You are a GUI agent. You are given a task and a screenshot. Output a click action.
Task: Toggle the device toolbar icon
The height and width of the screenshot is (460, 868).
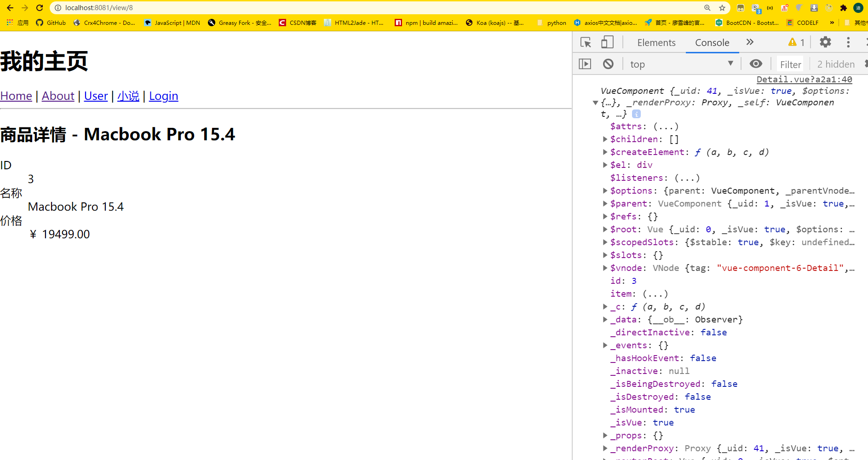(x=607, y=42)
